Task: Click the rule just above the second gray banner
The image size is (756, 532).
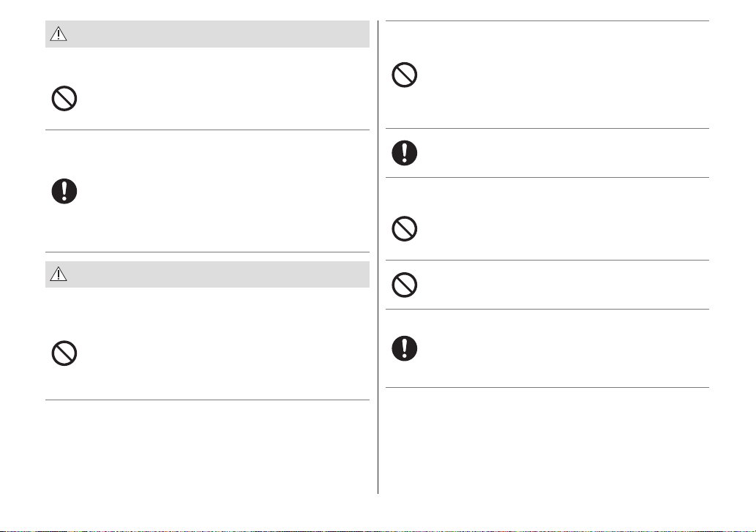Action: coord(207,252)
